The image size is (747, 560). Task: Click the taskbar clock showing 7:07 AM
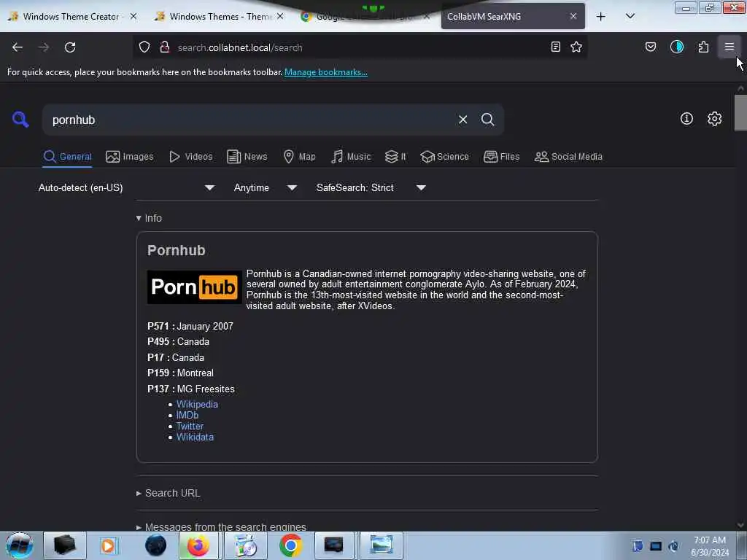(x=710, y=546)
